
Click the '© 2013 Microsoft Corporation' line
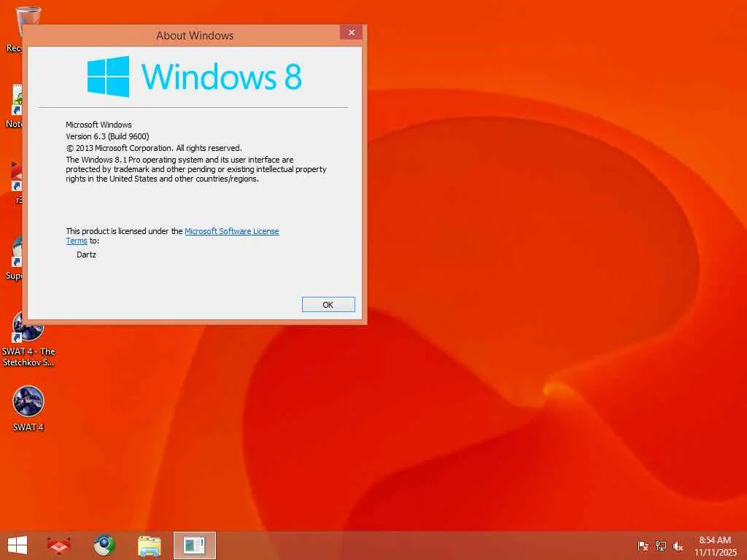coord(154,148)
